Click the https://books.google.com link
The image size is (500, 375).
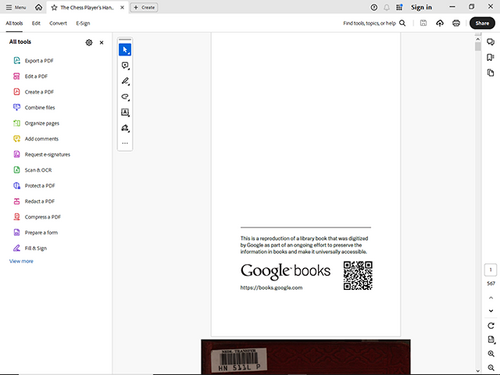coord(271,288)
